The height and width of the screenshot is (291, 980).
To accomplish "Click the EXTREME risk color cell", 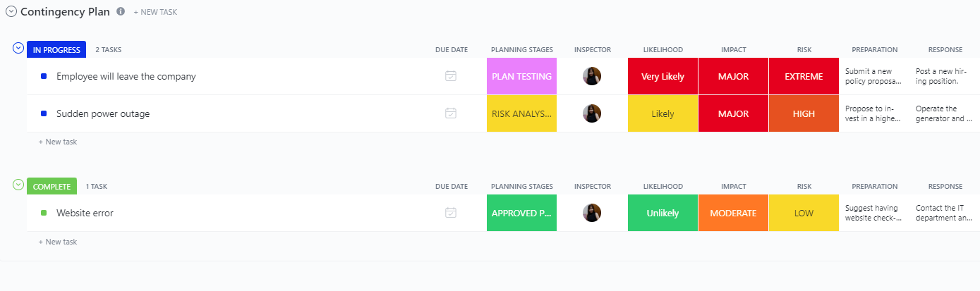I will click(x=804, y=76).
